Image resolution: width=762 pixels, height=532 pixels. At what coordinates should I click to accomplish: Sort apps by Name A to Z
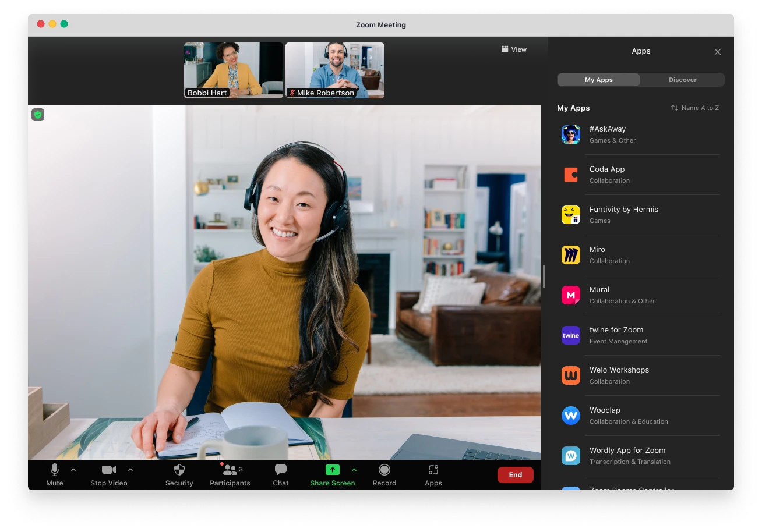694,108
